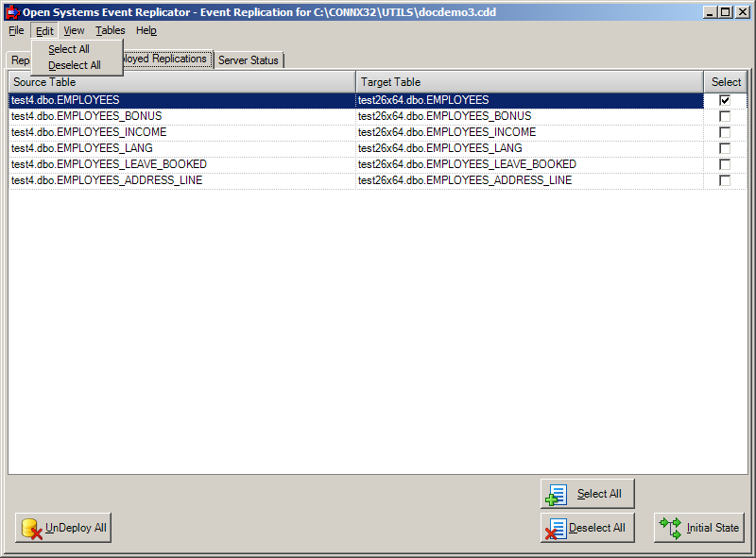Check the EMPLOYEES_ADDRESS_LINE Select checkbox

tap(725, 179)
